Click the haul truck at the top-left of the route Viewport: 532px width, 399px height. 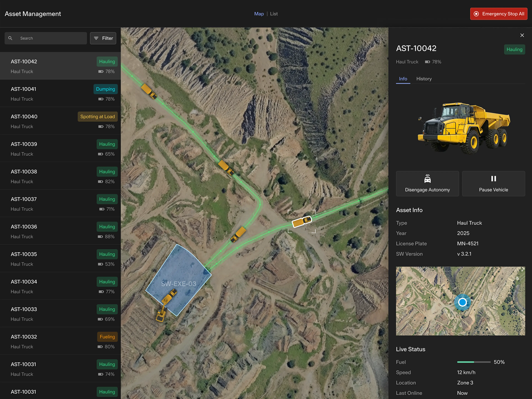(x=149, y=91)
